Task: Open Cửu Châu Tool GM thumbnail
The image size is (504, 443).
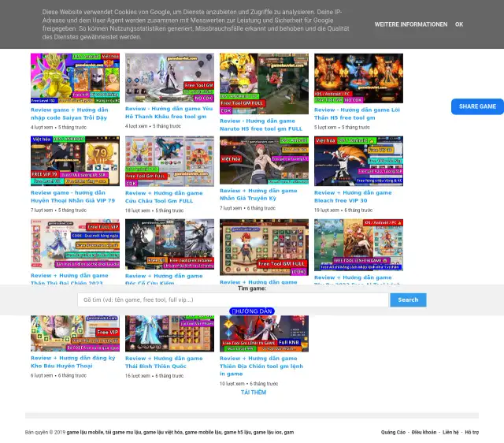Action: click(169, 161)
